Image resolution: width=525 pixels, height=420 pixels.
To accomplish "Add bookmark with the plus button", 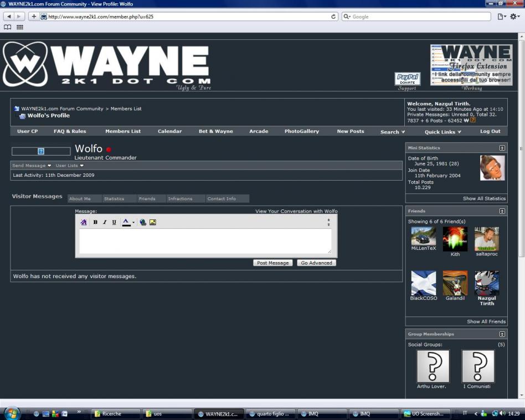I will pyautogui.click(x=34, y=17).
